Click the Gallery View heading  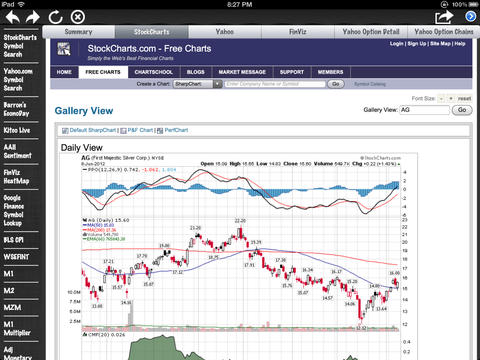coord(84,111)
